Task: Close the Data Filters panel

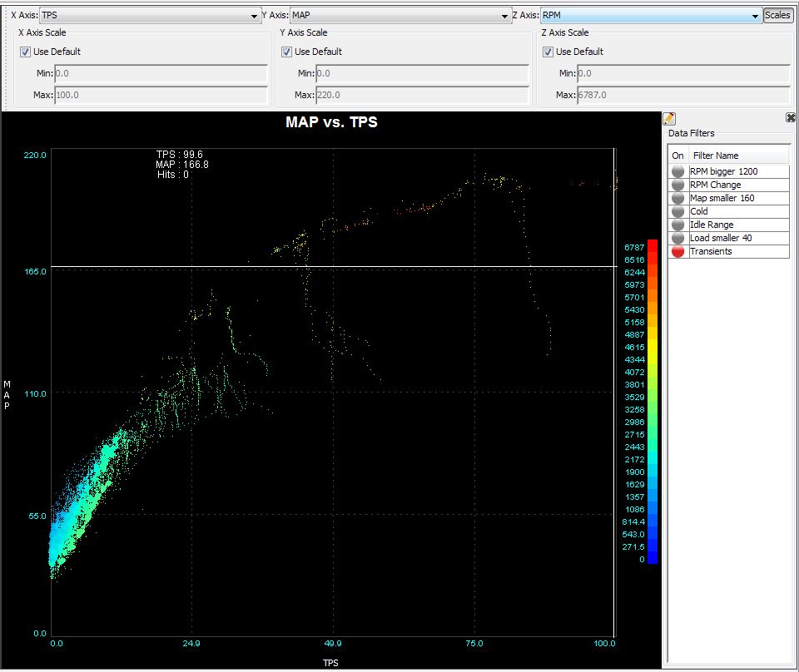Action: tap(790, 118)
